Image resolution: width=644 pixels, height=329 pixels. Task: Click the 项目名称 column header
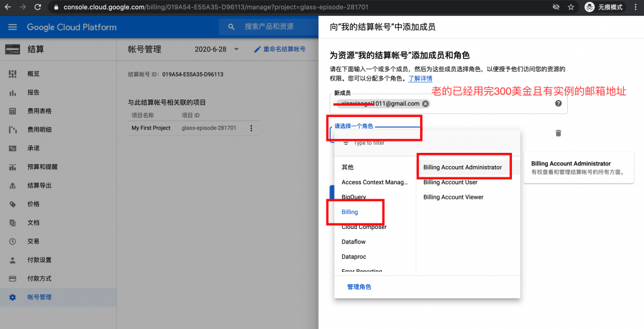(x=143, y=115)
